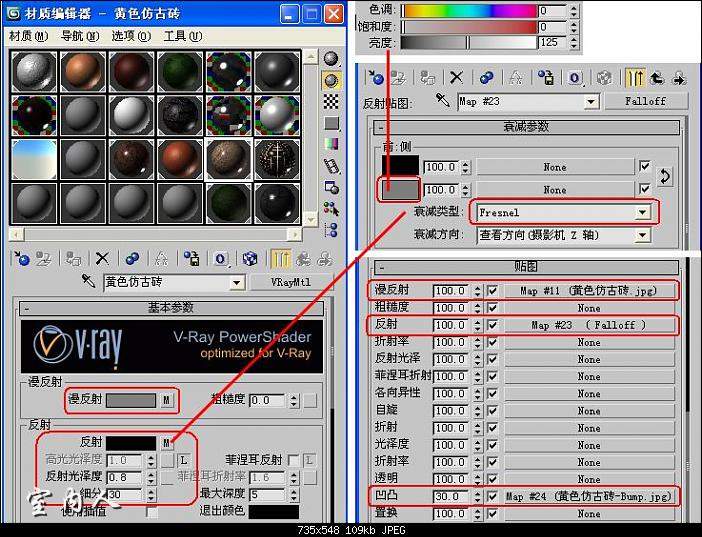Open the 选项(O) menu
702x537 pixels.
pyautogui.click(x=131, y=36)
